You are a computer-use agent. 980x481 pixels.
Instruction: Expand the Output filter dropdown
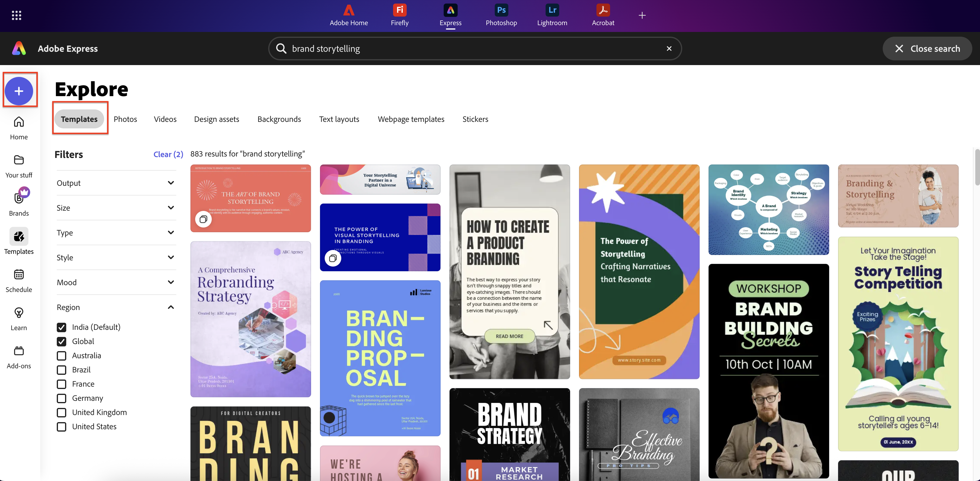point(116,183)
